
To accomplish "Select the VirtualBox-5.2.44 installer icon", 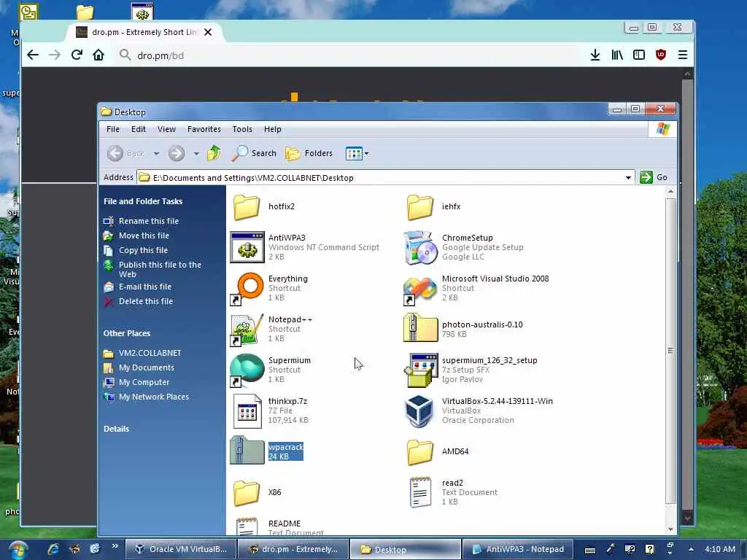I will click(419, 411).
